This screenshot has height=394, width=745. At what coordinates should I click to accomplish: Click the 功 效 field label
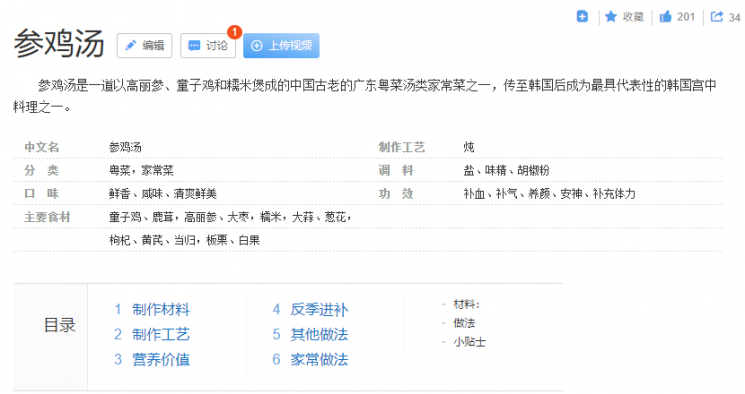396,193
